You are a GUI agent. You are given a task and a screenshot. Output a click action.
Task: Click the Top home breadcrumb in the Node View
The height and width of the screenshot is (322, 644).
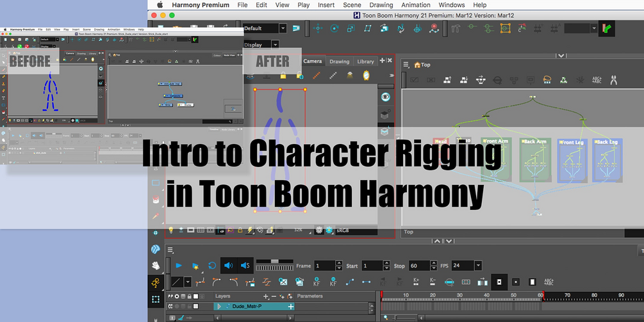pos(422,65)
